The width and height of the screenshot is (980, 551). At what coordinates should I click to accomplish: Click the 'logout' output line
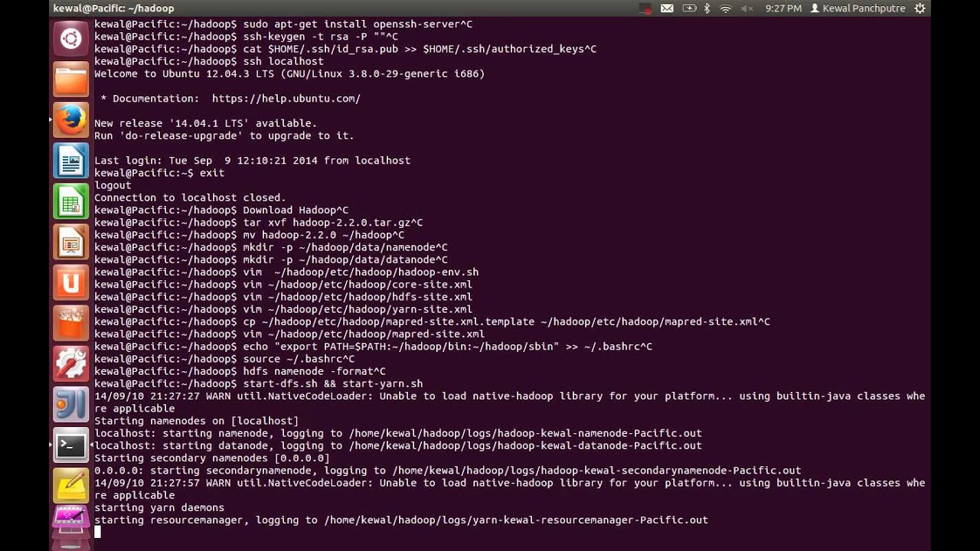[113, 185]
